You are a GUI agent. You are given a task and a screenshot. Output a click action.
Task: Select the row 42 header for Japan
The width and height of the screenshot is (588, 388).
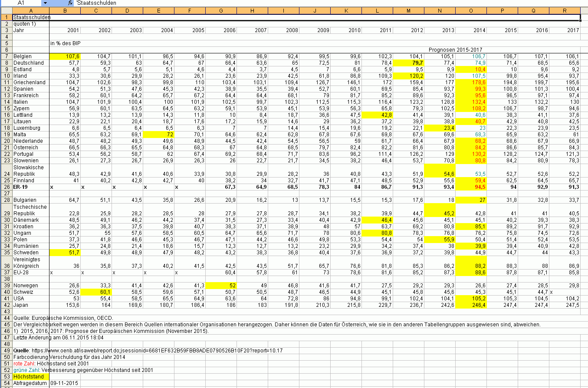(x=6, y=305)
